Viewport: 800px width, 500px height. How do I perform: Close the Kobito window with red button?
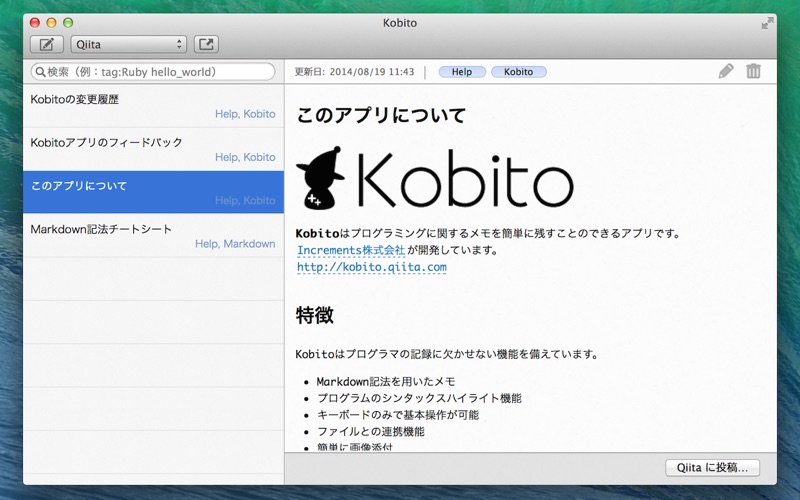35,22
